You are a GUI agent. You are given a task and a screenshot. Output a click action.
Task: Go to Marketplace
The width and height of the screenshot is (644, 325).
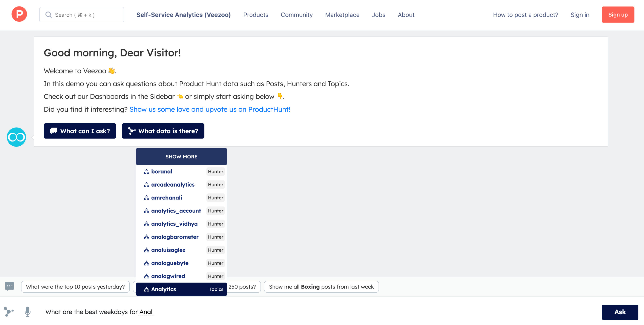[x=342, y=15]
